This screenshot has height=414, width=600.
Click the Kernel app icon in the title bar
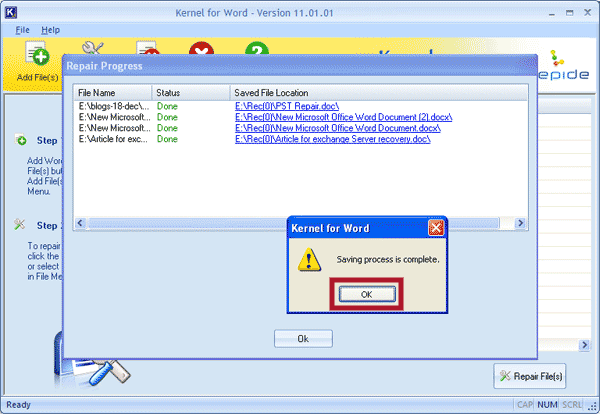pyautogui.click(x=11, y=13)
